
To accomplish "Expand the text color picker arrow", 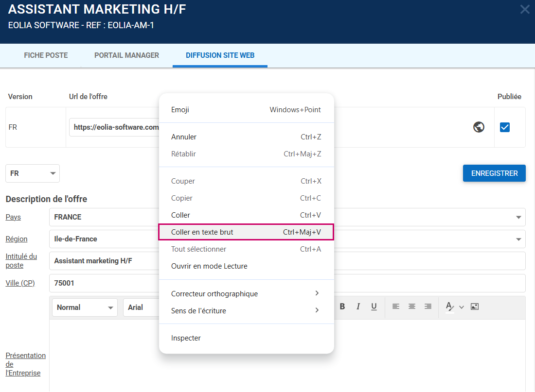I will coord(462,307).
